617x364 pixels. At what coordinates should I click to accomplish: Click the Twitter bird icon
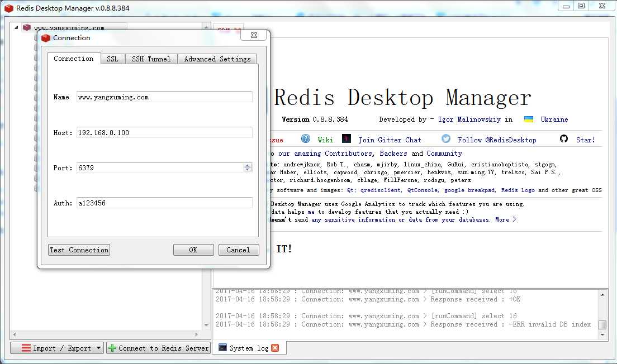tap(446, 138)
